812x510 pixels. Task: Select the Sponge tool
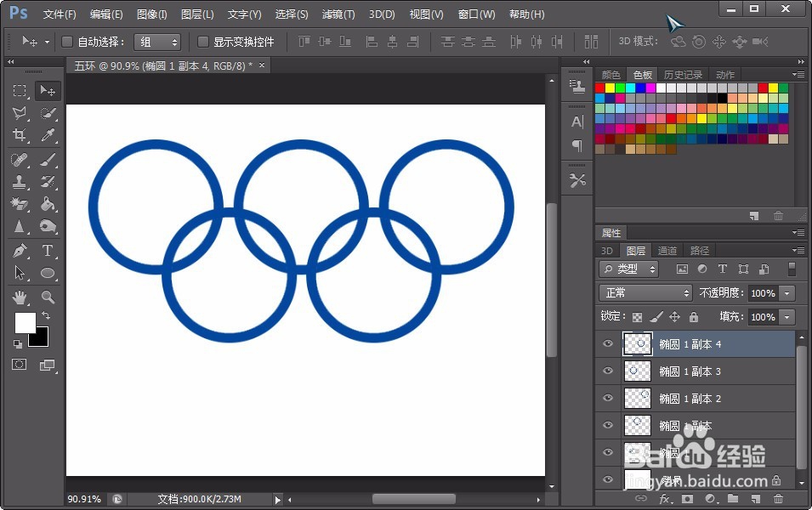click(48, 226)
